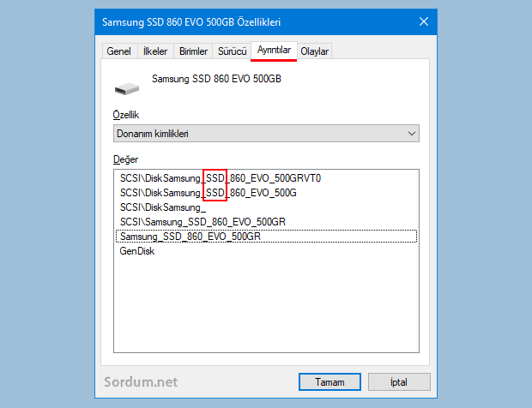This screenshot has width=532, height=408.
Task: Select the SCSI\DiskSamsung_ value row
Action: click(266, 207)
